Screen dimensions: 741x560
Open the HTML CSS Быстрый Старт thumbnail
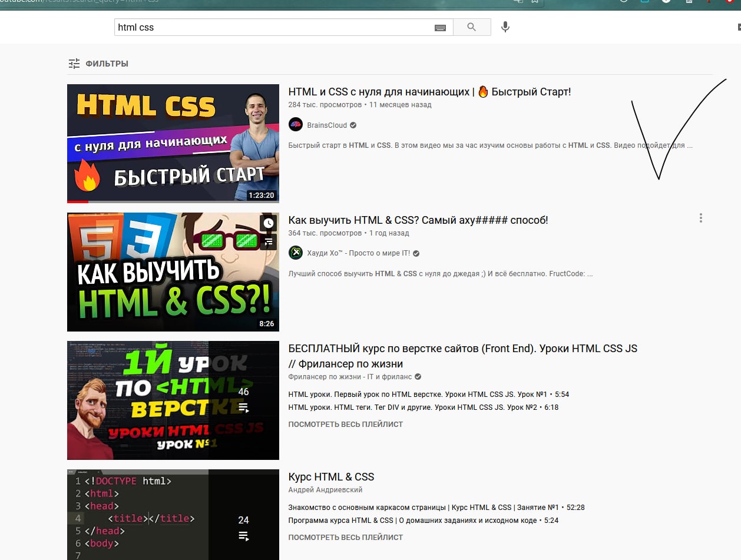pos(173,143)
